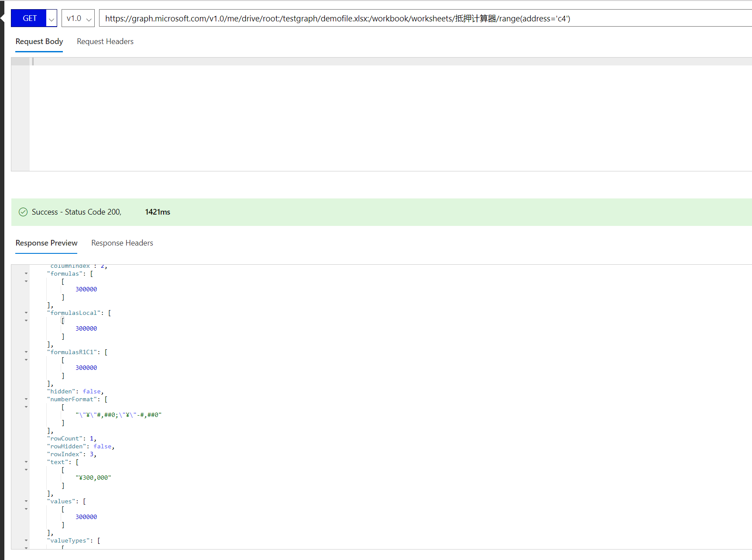The width and height of the screenshot is (752, 560).
Task: Click the numberFormat string value in response
Action: (118, 415)
